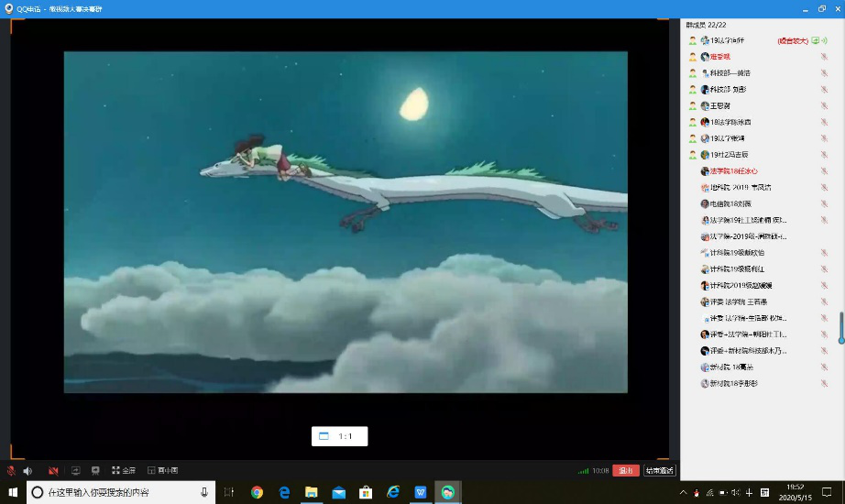Select the 计科院2019级 member entry

(x=757, y=285)
